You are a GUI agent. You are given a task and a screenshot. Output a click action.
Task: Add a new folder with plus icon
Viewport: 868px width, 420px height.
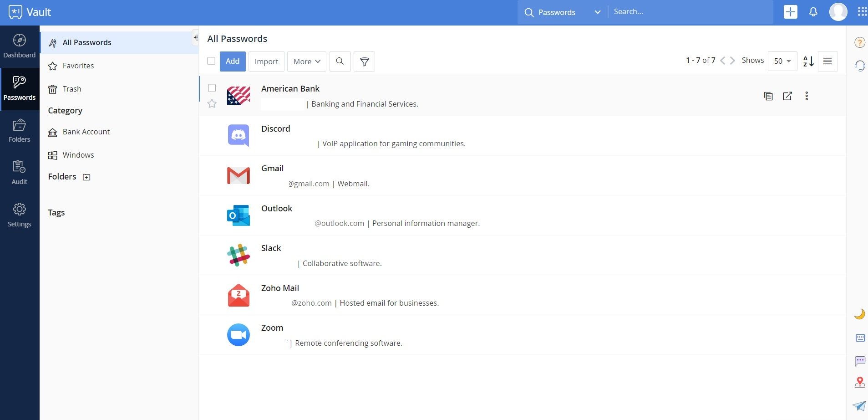[86, 177]
